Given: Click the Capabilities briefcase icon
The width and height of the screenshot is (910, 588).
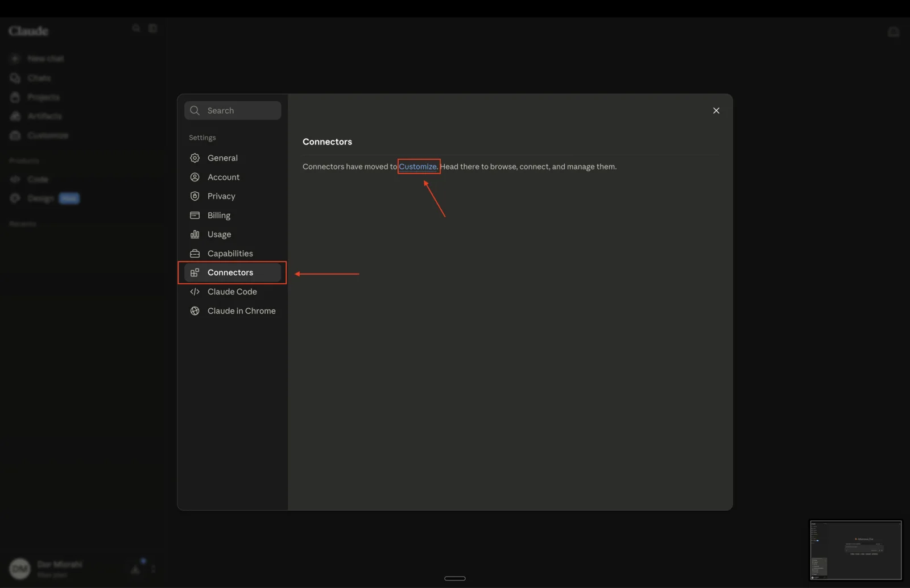Looking at the screenshot, I should click(x=195, y=254).
